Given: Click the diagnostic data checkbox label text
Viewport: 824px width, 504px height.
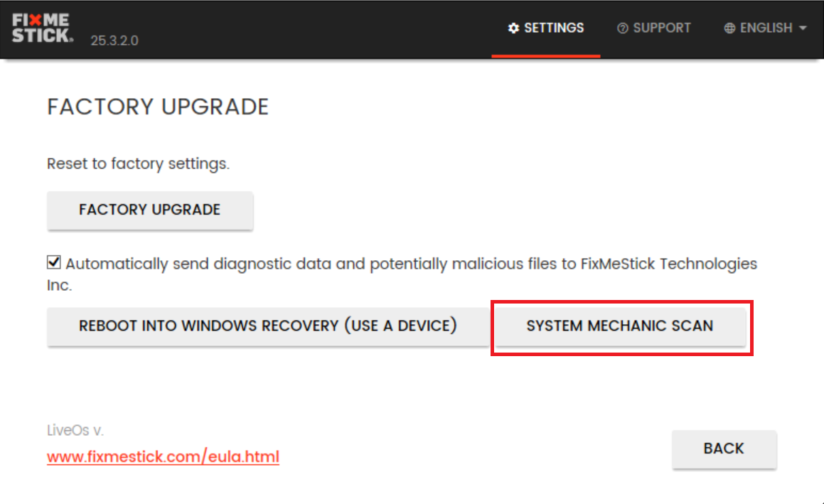Looking at the screenshot, I should 411,264.
